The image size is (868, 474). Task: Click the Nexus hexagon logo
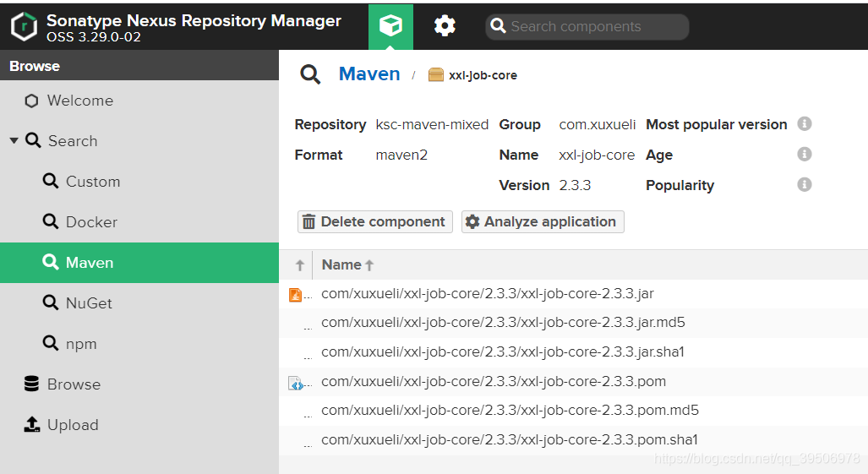coord(25,26)
